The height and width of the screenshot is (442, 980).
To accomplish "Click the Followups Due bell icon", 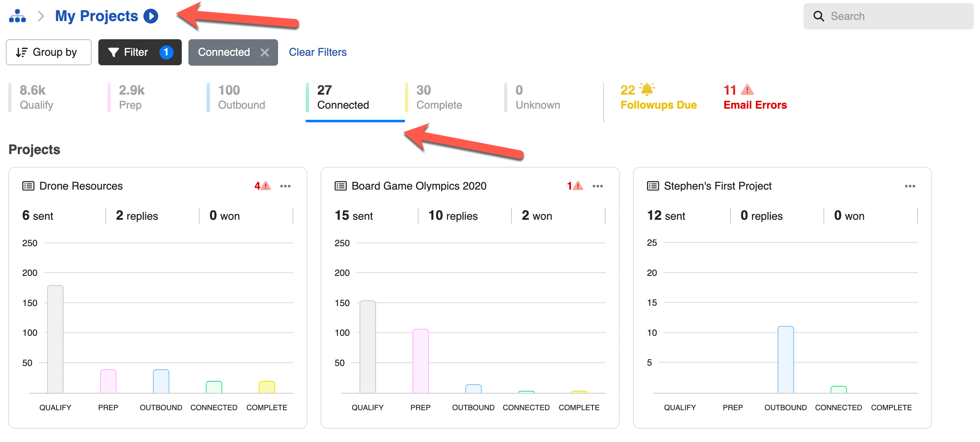I will (647, 89).
